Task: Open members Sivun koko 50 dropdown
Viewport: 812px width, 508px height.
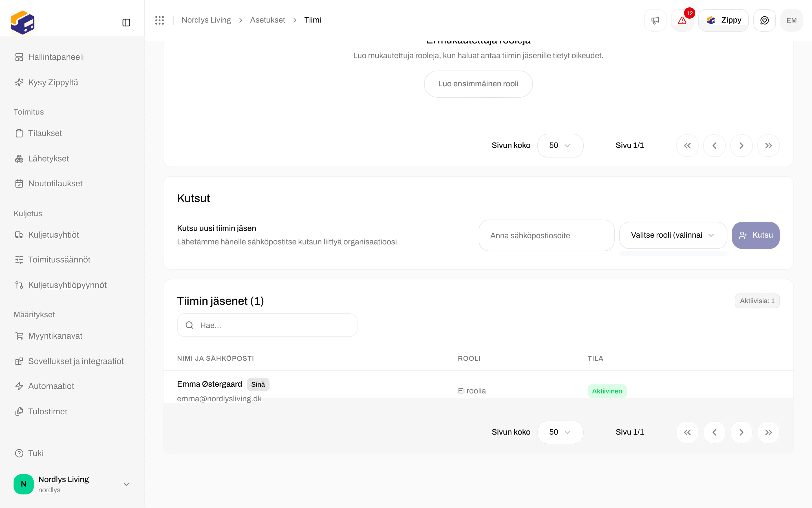Action: point(560,432)
